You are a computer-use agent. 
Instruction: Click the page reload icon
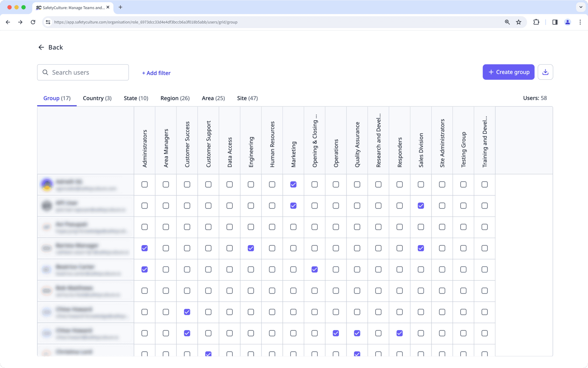(33, 22)
